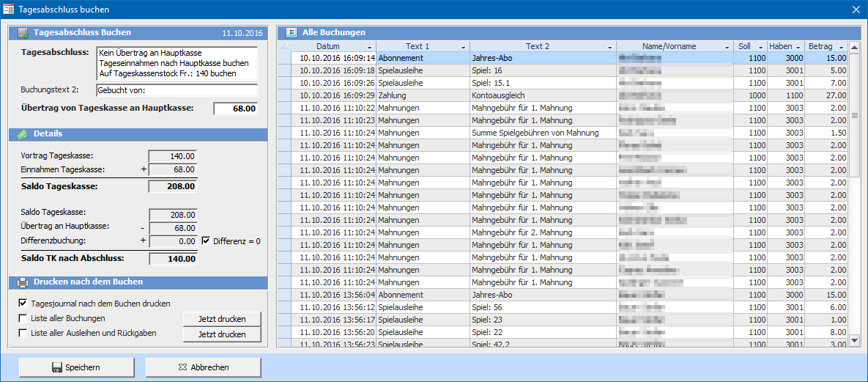Open the Name/Vorname column dropdown

[726, 47]
